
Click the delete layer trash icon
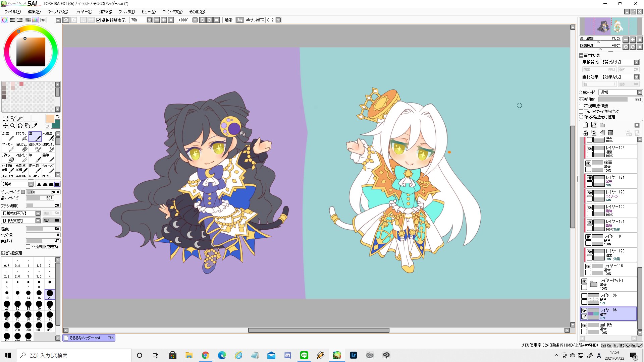coord(610,133)
